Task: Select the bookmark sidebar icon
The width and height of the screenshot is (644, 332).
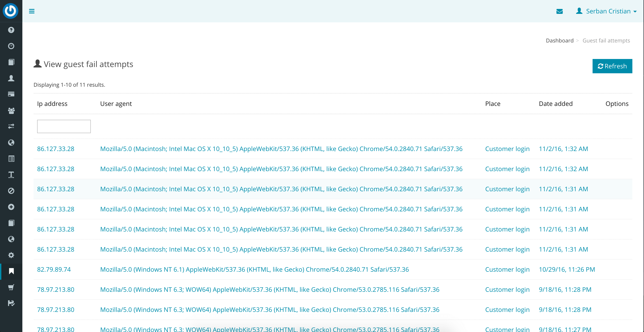Action: (x=11, y=271)
